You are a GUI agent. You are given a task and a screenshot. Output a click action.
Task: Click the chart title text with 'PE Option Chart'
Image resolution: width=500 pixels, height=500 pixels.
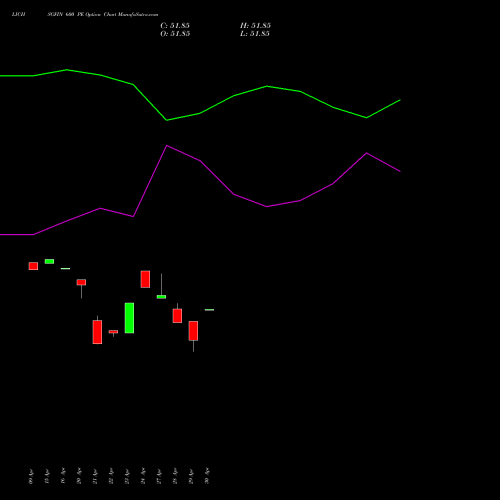(x=85, y=14)
